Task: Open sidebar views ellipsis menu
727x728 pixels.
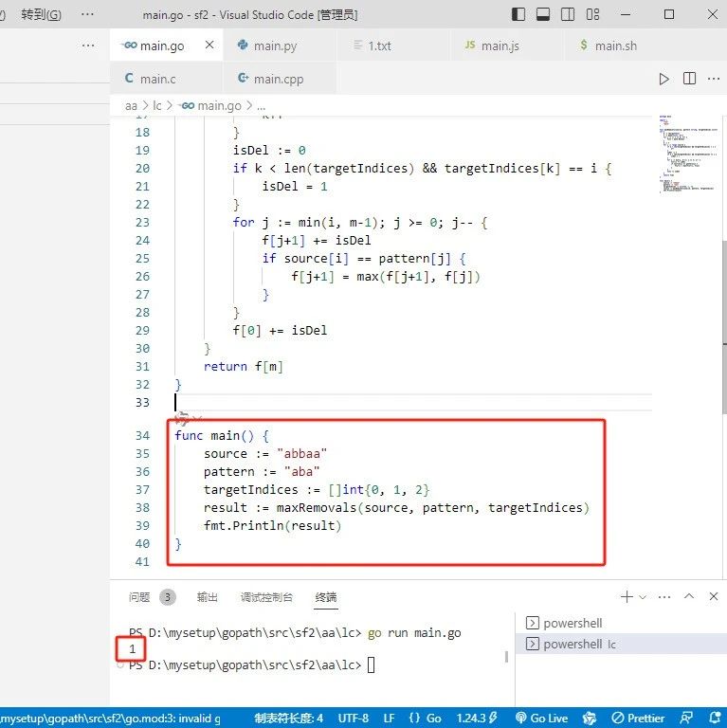Action: coord(88,45)
